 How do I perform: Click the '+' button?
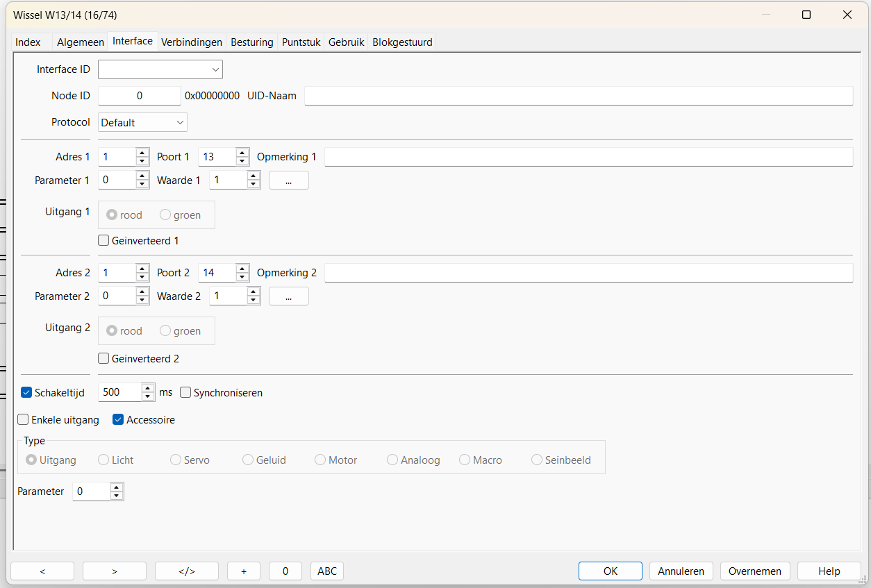coord(244,571)
